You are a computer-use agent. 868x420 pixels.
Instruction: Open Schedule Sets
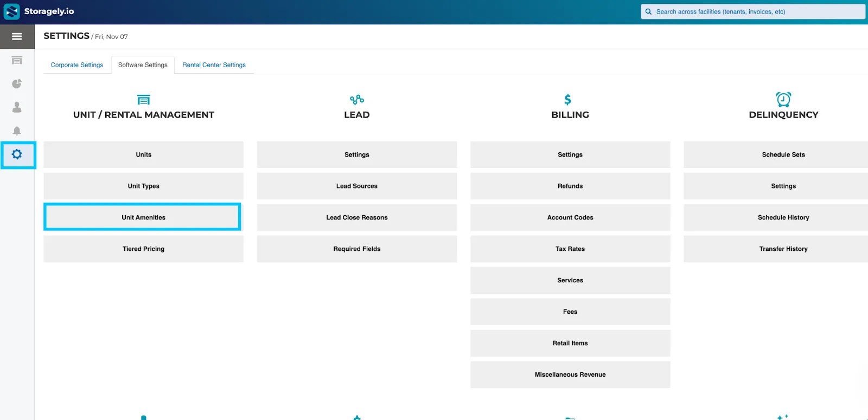(776, 154)
